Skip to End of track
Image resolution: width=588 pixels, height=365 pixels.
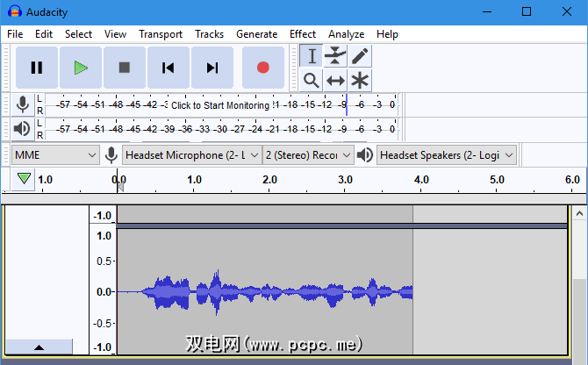(212, 68)
